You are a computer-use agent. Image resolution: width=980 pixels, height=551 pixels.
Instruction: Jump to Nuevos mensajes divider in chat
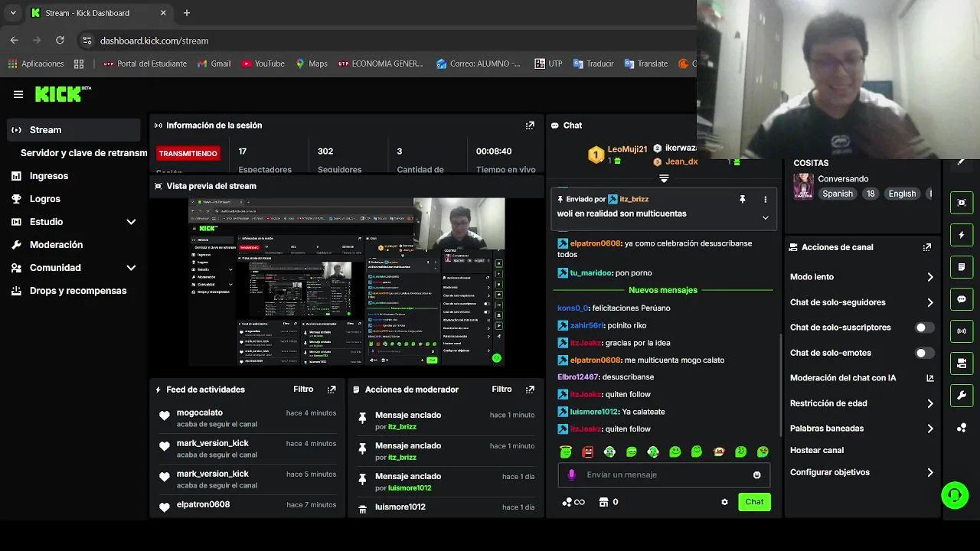663,291
